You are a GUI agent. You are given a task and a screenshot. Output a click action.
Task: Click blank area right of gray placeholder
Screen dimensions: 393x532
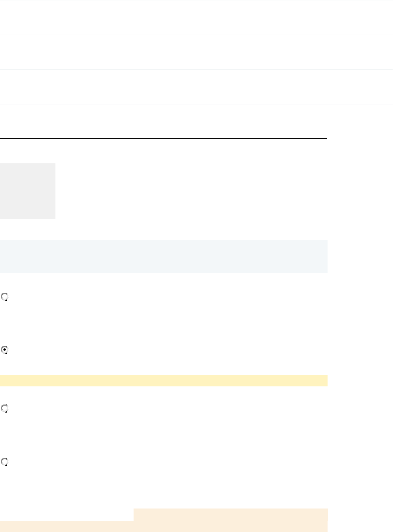(x=192, y=191)
